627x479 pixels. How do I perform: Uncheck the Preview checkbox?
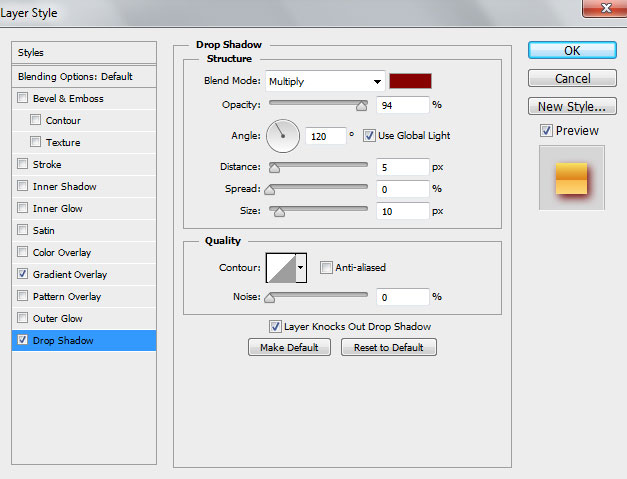(x=546, y=130)
